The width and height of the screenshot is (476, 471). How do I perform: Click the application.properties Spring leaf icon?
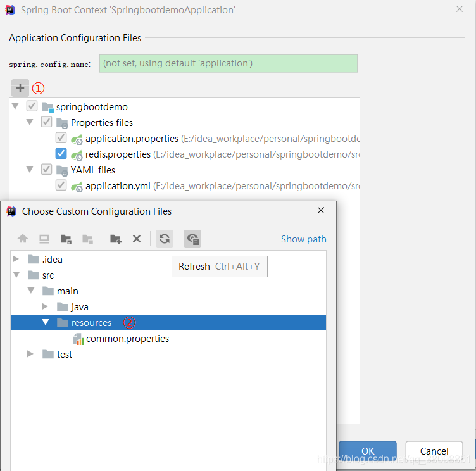tap(77, 139)
